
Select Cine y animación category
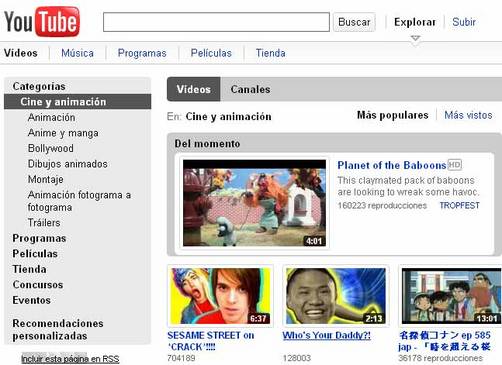tap(78, 102)
